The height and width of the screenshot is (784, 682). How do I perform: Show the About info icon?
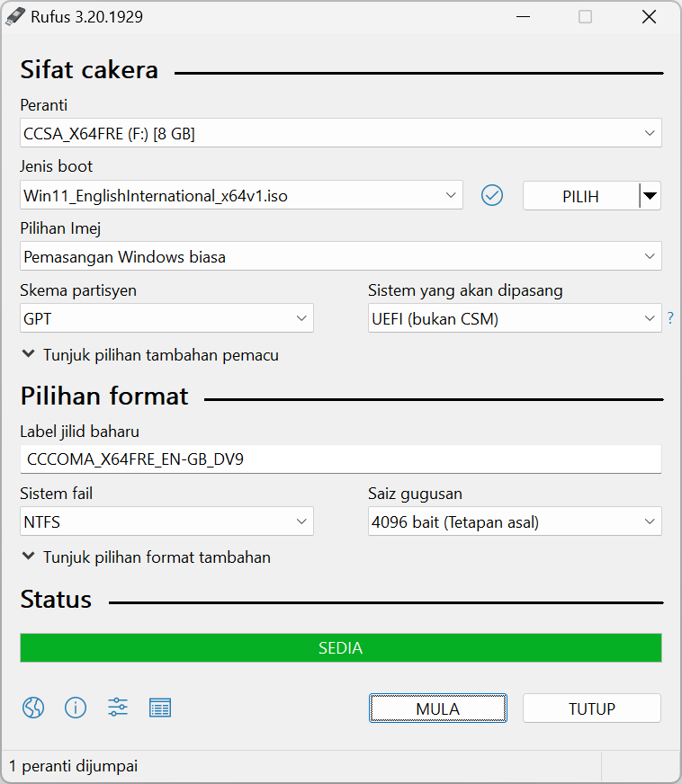76,708
